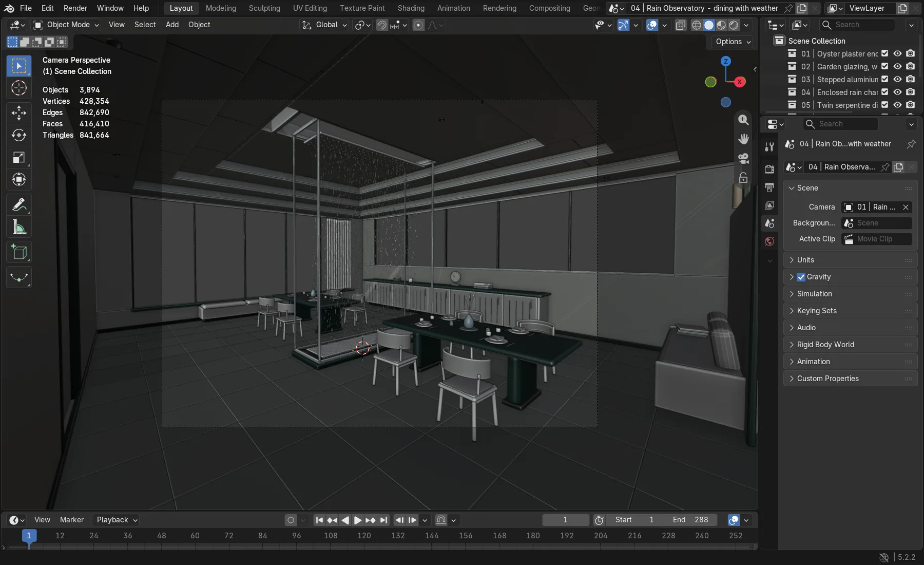
Task: Jump to the timeline end frame
Action: (383, 520)
